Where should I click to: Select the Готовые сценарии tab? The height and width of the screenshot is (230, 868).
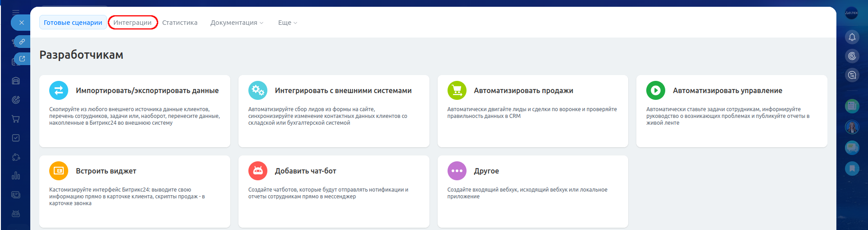[73, 23]
